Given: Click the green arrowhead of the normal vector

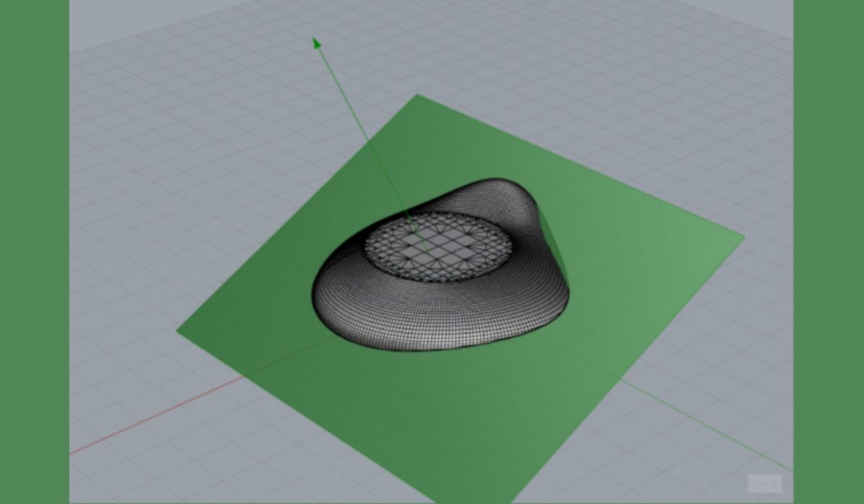Looking at the screenshot, I should click(316, 43).
